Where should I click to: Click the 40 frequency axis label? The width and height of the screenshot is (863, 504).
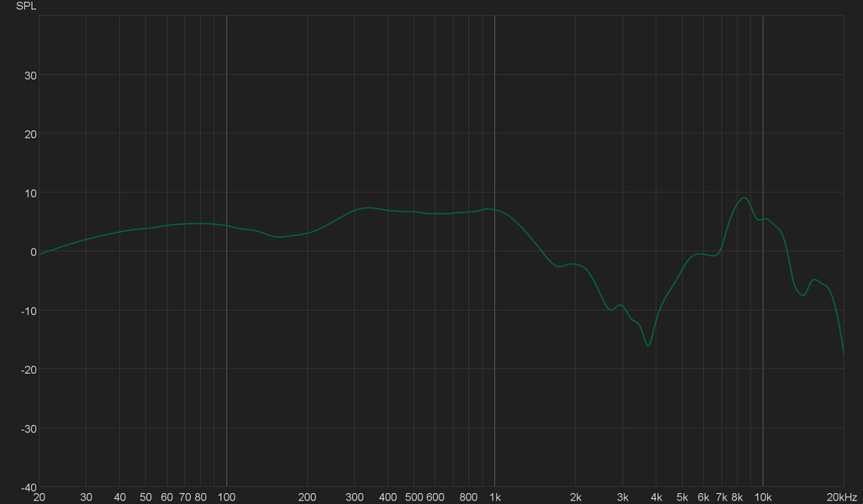[120, 497]
